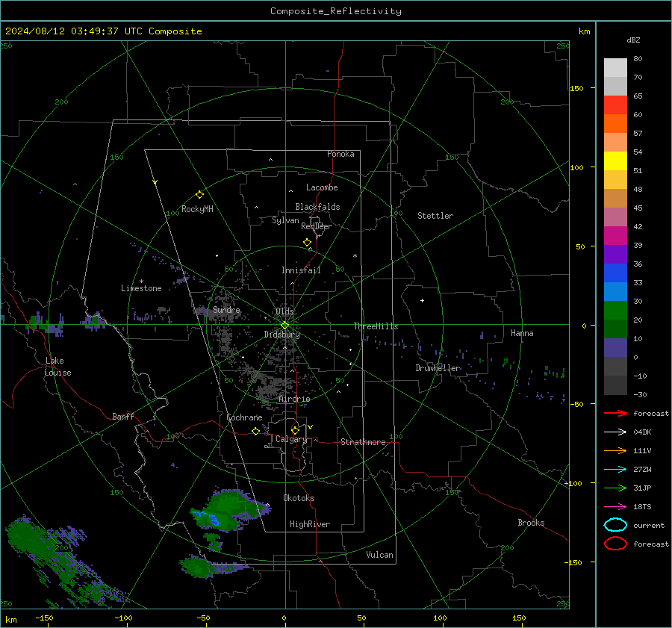This screenshot has width=672, height=628.
Task: Click the Okotoks city label
Action: coord(299,498)
